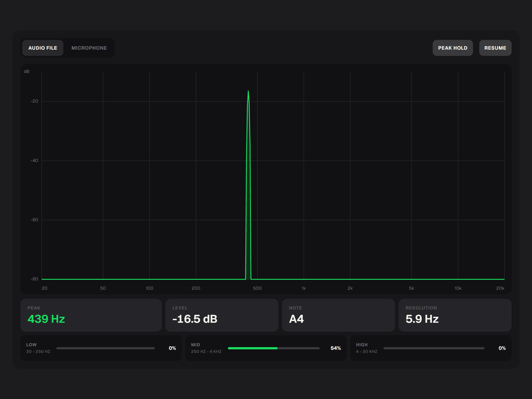532x399 pixels.
Task: Click the green spectrum peak near 439 Hz
Action: click(248, 185)
